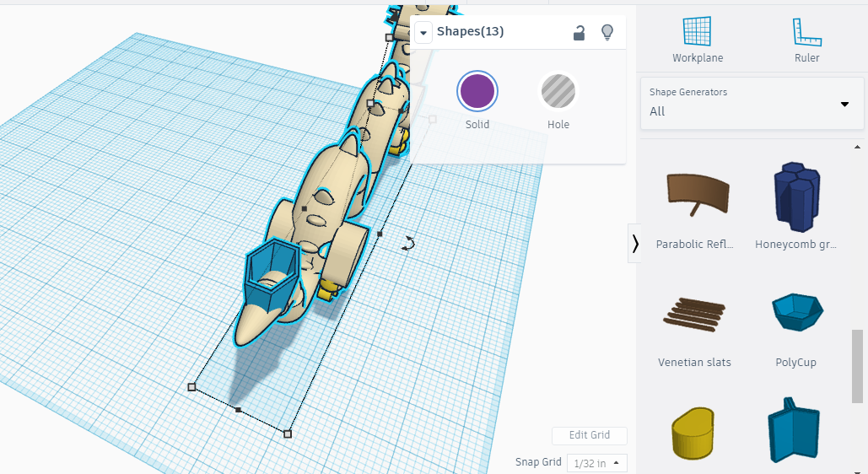
Task: Click the right edge midpoint black handle
Action: pyautogui.click(x=380, y=234)
